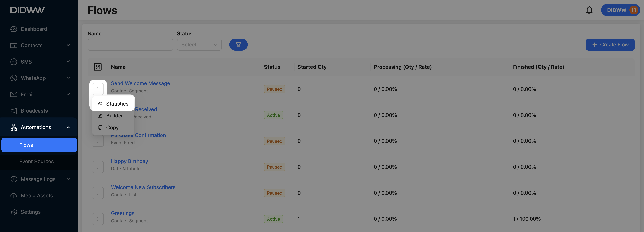Go to Settings in the sidebar
This screenshot has width=644, height=232.
click(x=31, y=212)
